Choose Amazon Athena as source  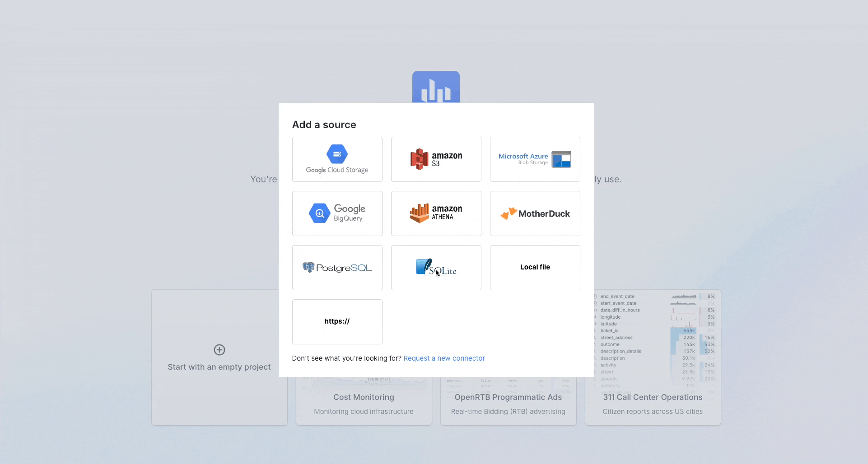pyautogui.click(x=436, y=213)
